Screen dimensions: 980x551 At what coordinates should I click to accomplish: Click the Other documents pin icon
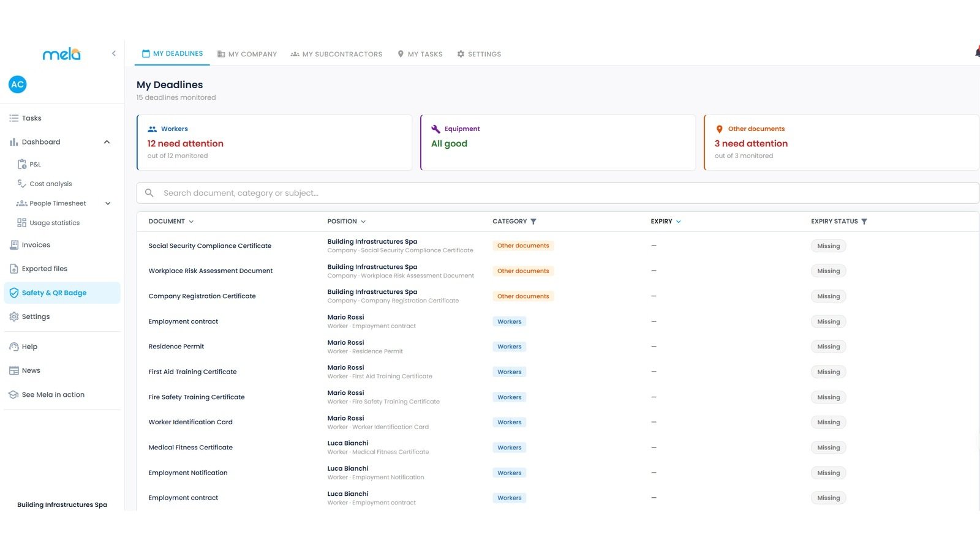pos(719,129)
